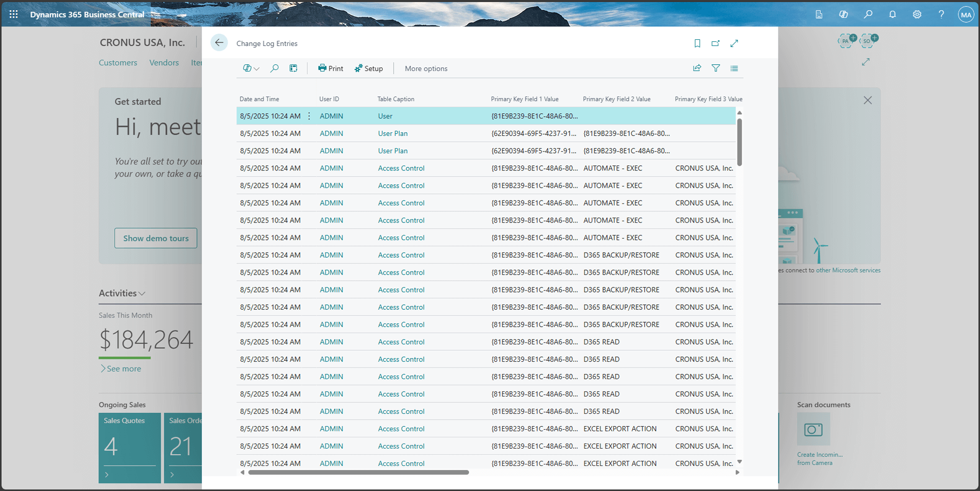Toggle the filter pane

coord(716,68)
